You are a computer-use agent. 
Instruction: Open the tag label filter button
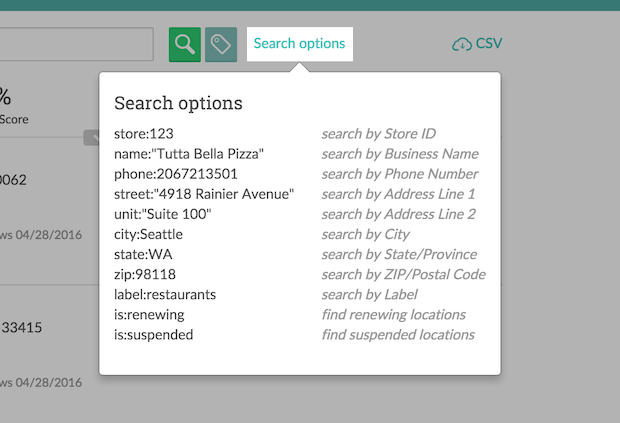[x=221, y=44]
